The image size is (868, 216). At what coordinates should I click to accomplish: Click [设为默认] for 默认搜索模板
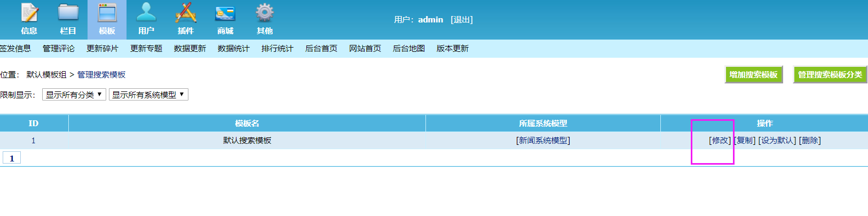pos(777,141)
